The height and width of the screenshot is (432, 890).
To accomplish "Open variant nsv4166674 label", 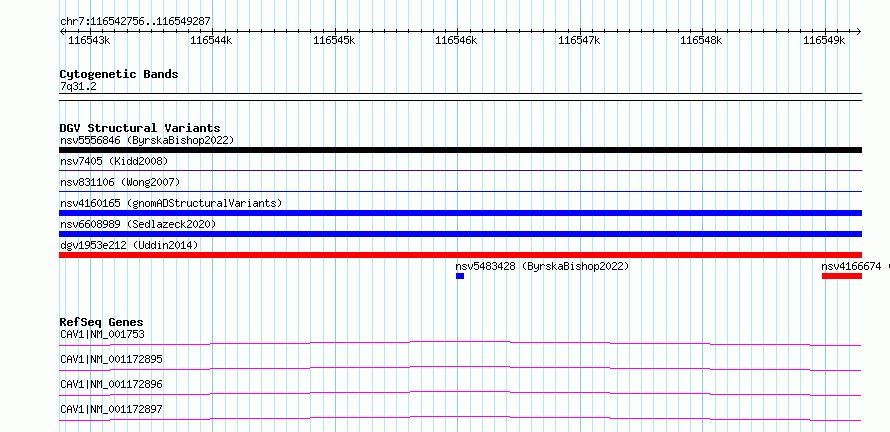I will (851, 266).
